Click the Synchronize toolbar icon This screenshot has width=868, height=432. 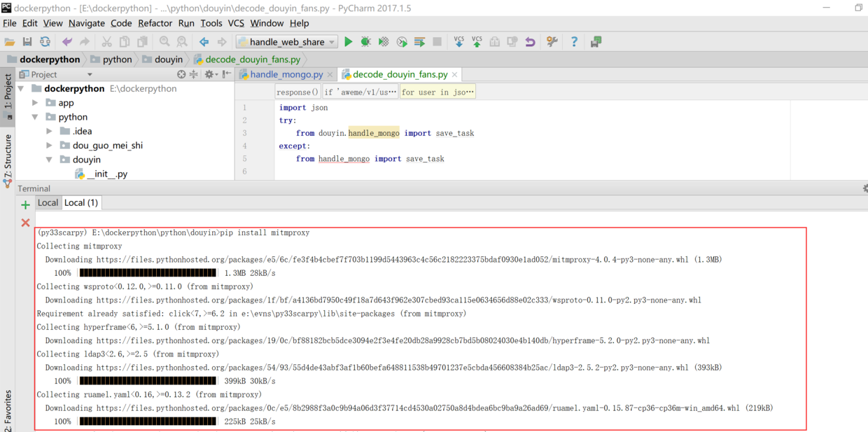pyautogui.click(x=45, y=42)
